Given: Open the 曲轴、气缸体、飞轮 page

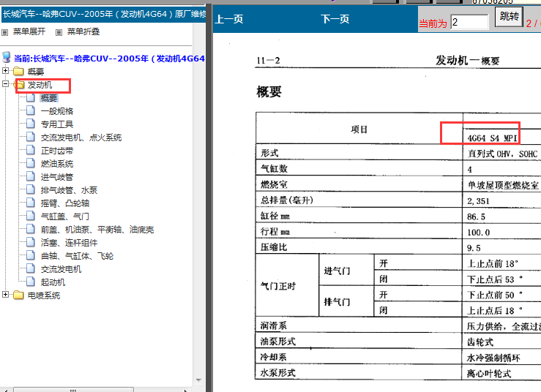Looking at the screenshot, I should point(77,256).
